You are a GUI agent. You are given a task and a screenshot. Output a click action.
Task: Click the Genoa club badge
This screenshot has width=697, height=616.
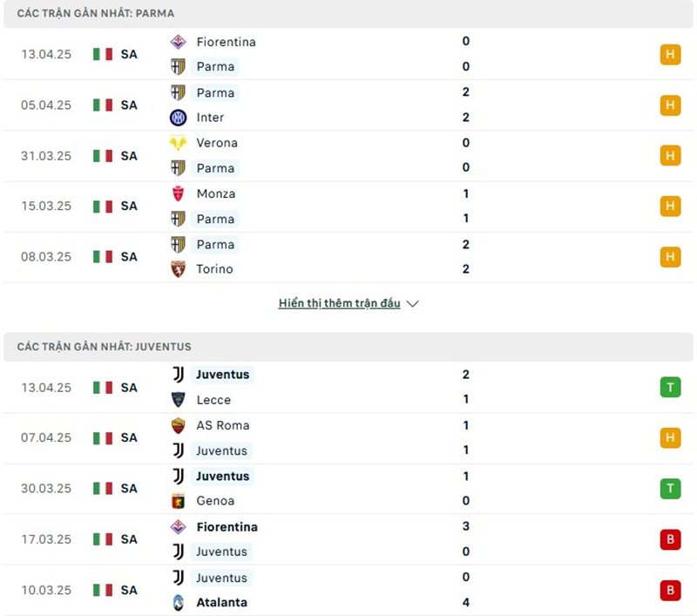coord(179,501)
